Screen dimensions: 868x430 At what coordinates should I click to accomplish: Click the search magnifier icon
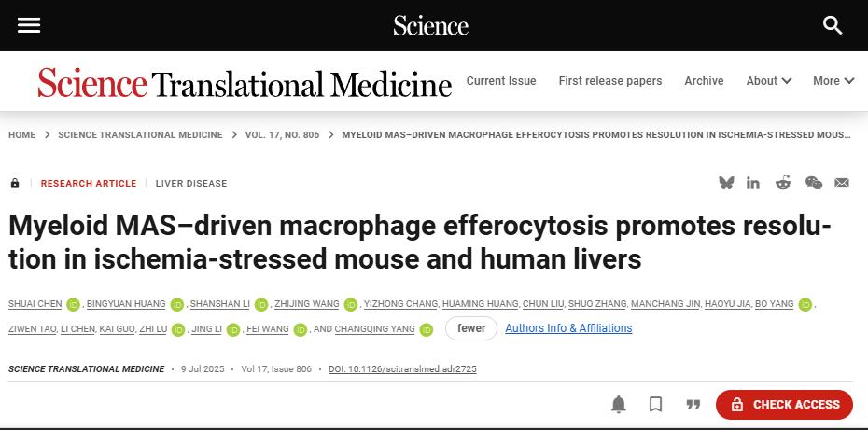click(x=833, y=25)
